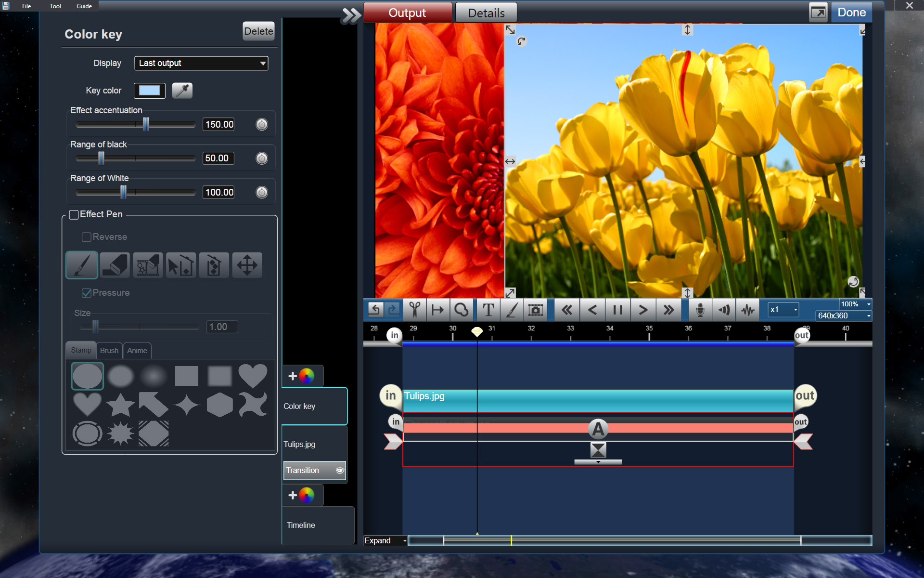Toggle Transition layer visibility eye

(x=340, y=471)
